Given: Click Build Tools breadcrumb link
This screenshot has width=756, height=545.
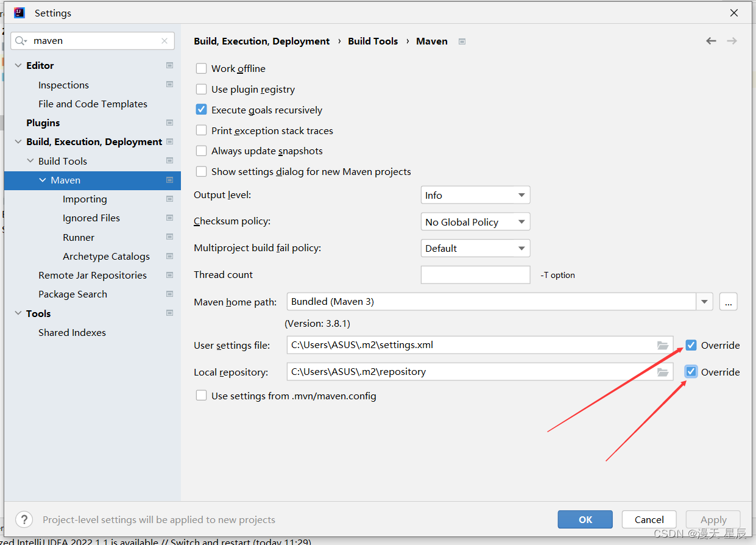Looking at the screenshot, I should tap(373, 41).
